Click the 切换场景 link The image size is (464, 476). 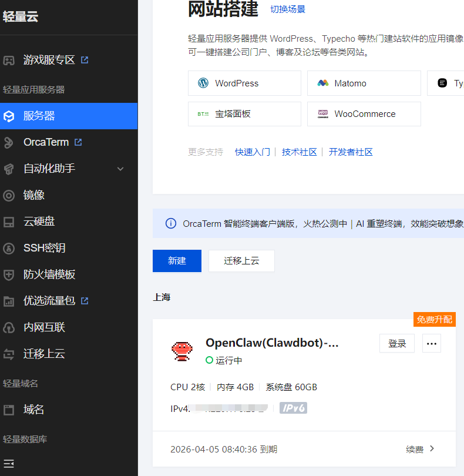pyautogui.click(x=288, y=9)
